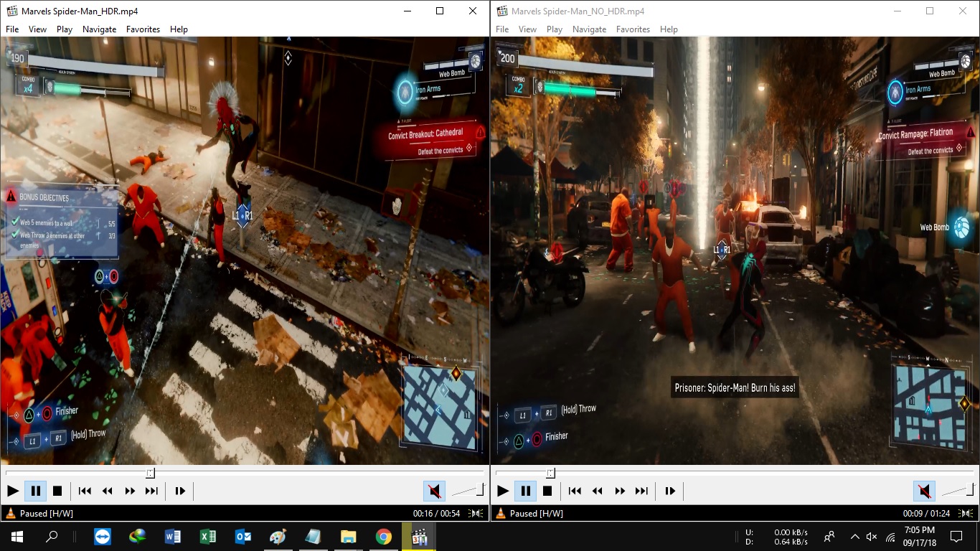This screenshot has width=980, height=551.
Task: Open the Favorites menu in the right player
Action: [633, 29]
